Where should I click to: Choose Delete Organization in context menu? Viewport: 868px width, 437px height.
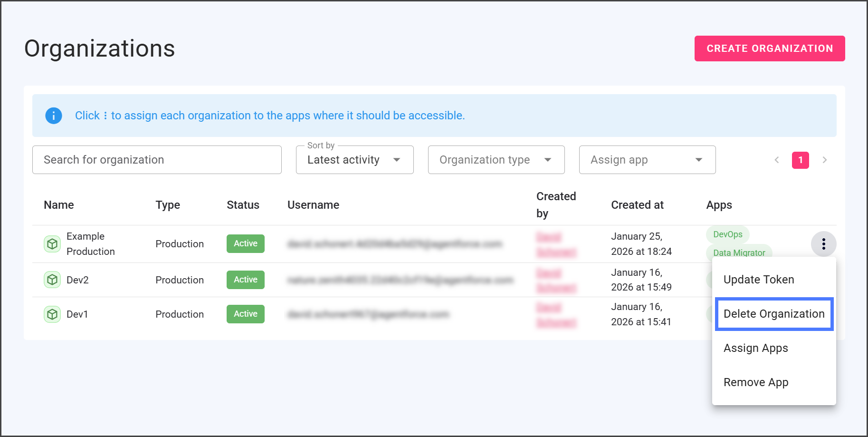(773, 314)
